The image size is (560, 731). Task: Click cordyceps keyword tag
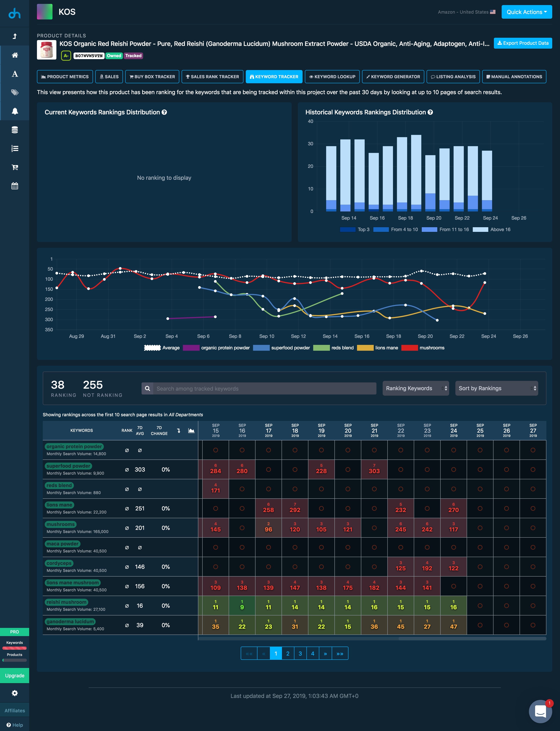[x=59, y=563]
